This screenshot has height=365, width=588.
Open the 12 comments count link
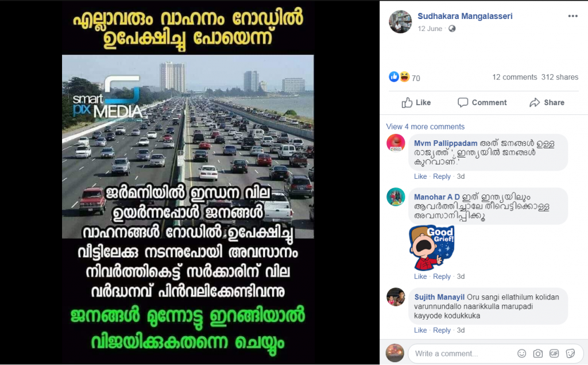[514, 77]
